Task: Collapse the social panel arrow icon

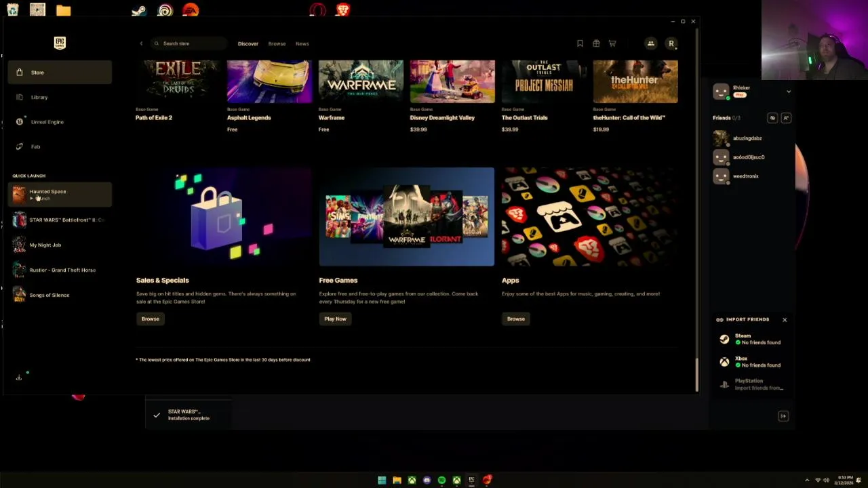Action: 783,416
